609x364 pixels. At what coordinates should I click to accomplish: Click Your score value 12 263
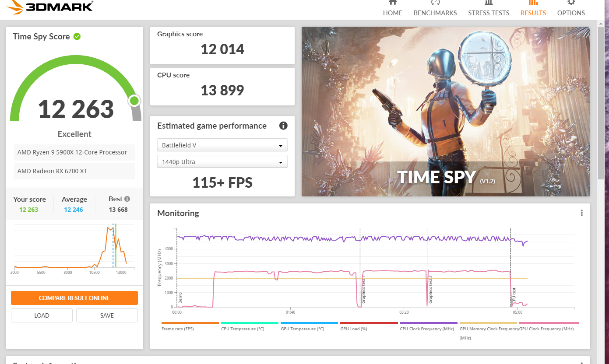click(x=29, y=210)
